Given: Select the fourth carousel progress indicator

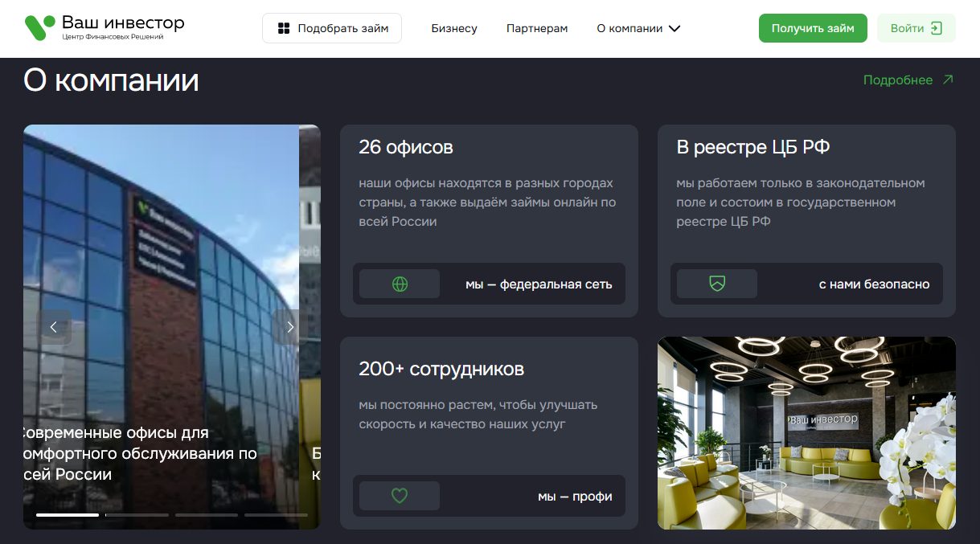Looking at the screenshot, I should 276,514.
